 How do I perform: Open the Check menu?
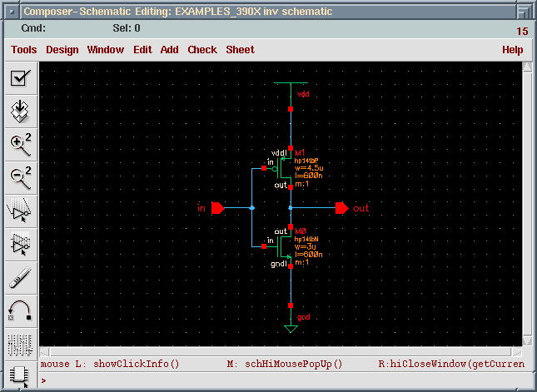(202, 50)
